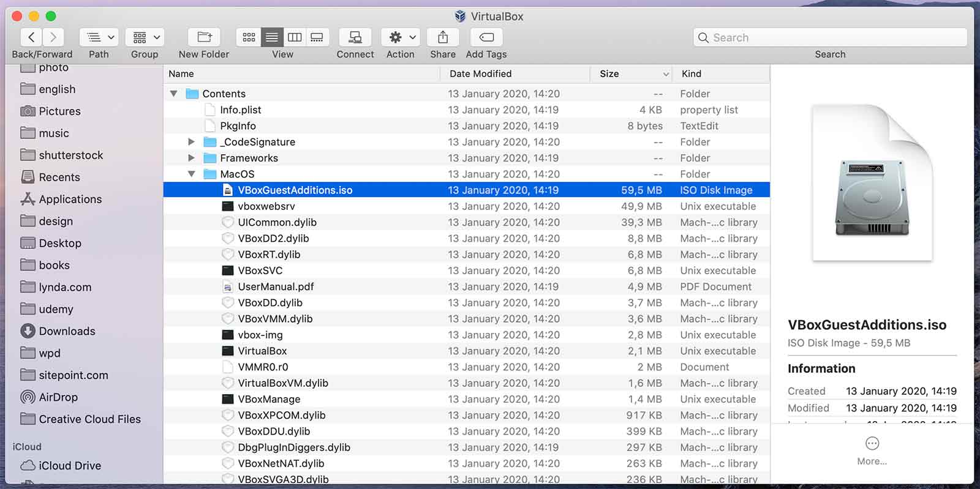
Task: Click the disk image preview thumbnail
Action: click(872, 183)
